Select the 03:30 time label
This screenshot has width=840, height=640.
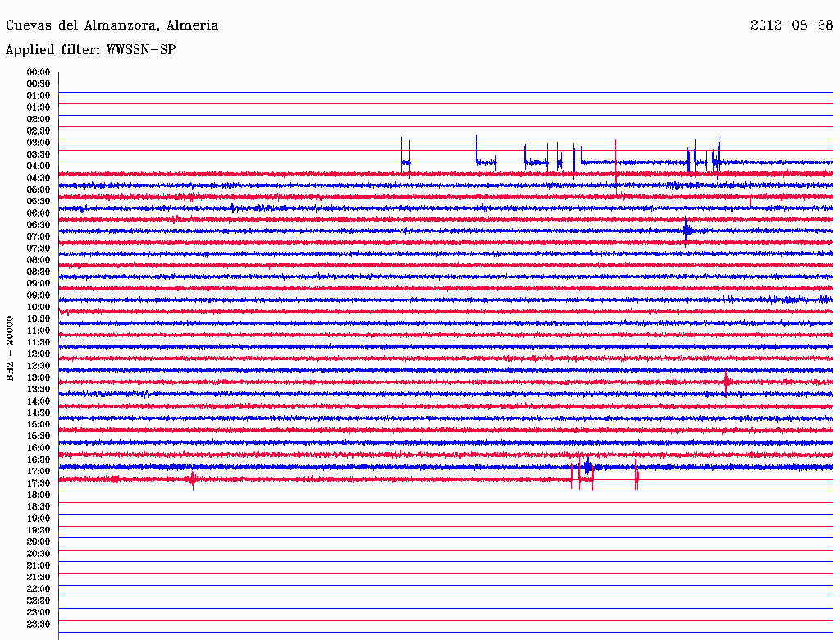click(39, 154)
